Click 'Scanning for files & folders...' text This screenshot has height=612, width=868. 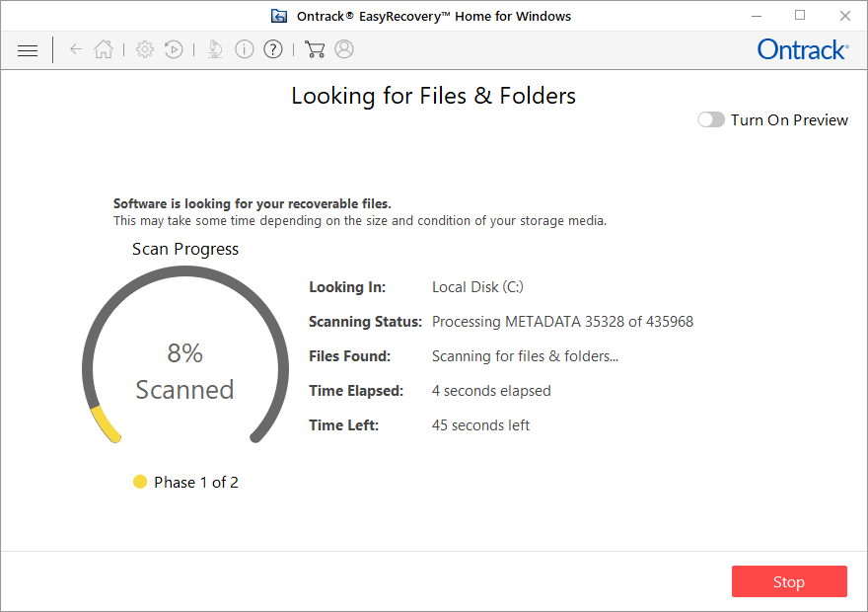pos(525,356)
